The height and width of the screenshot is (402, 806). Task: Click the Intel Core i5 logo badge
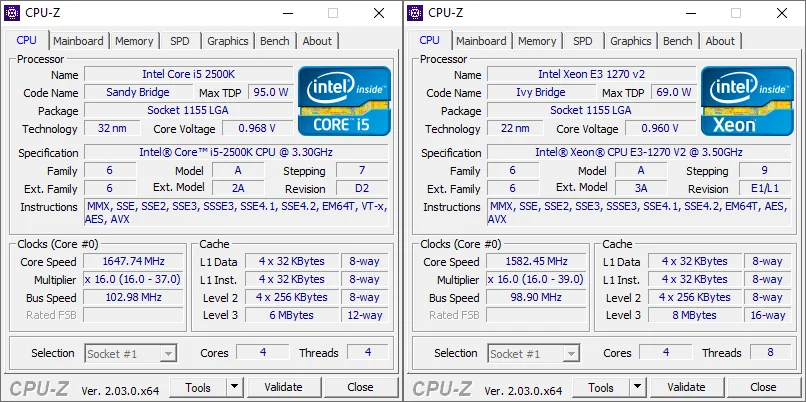pyautogui.click(x=344, y=101)
